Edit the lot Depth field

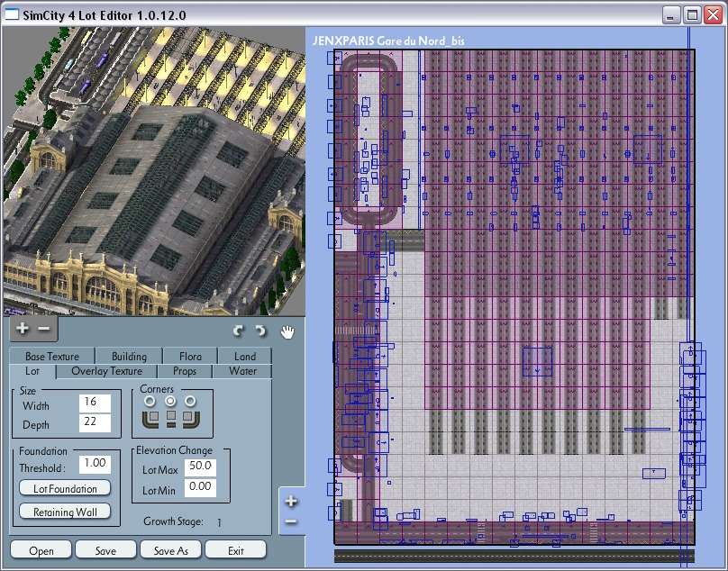(95, 422)
